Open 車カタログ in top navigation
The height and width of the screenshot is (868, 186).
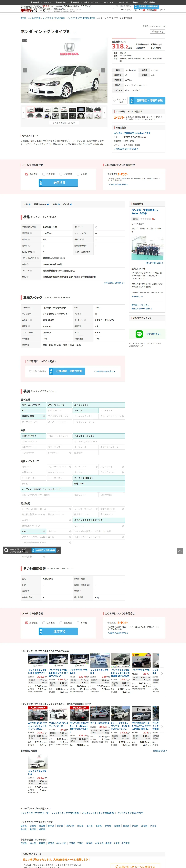click(124, 2)
